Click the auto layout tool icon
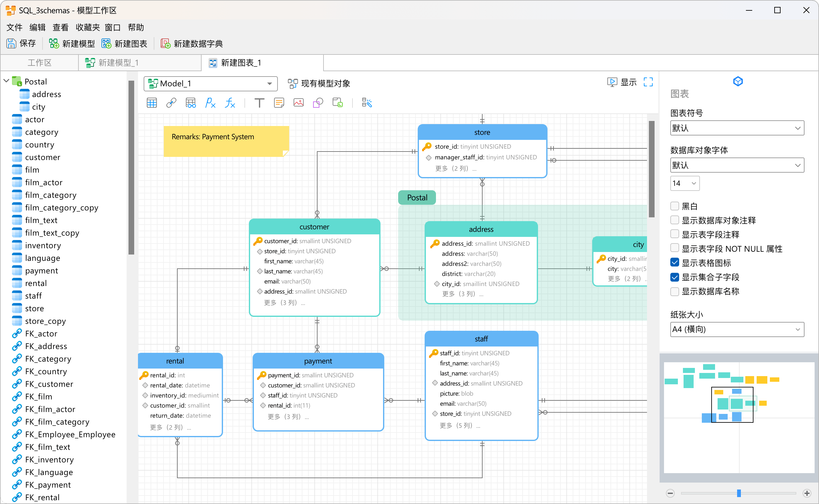This screenshot has width=819, height=504. pyautogui.click(x=367, y=103)
